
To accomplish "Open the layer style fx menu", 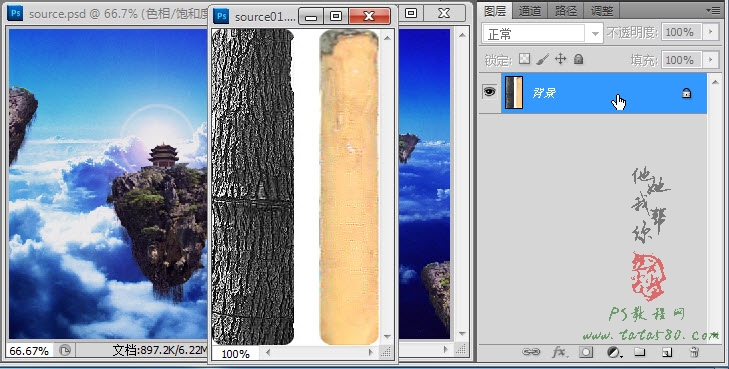I will 559,352.
